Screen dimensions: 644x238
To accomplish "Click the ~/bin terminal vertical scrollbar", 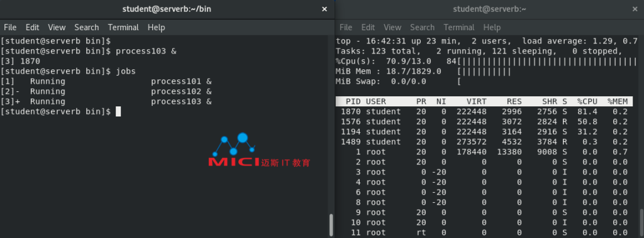I will [x=331, y=224].
